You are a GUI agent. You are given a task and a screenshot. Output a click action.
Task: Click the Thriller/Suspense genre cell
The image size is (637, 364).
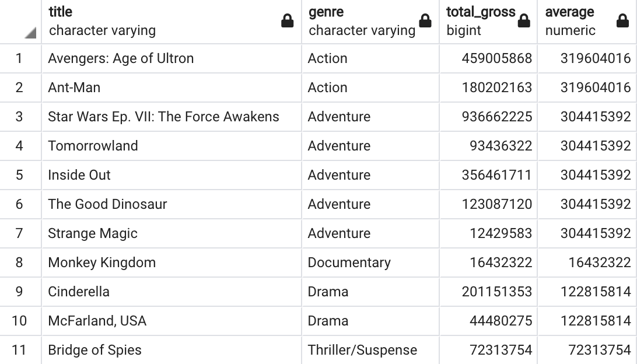pos(362,350)
